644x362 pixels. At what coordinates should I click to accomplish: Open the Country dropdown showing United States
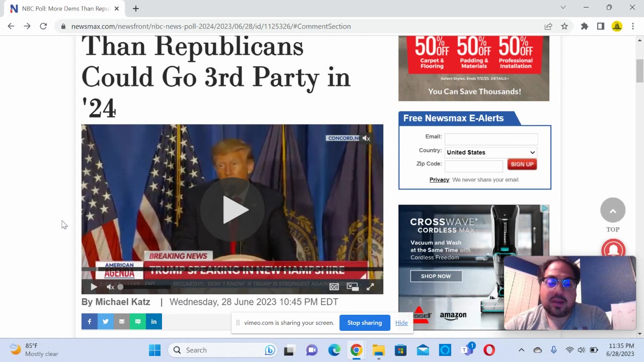pyautogui.click(x=491, y=152)
